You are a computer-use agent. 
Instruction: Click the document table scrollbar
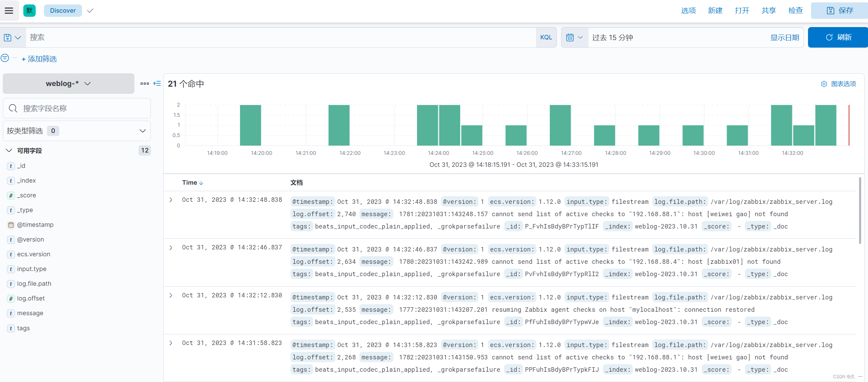(860, 210)
